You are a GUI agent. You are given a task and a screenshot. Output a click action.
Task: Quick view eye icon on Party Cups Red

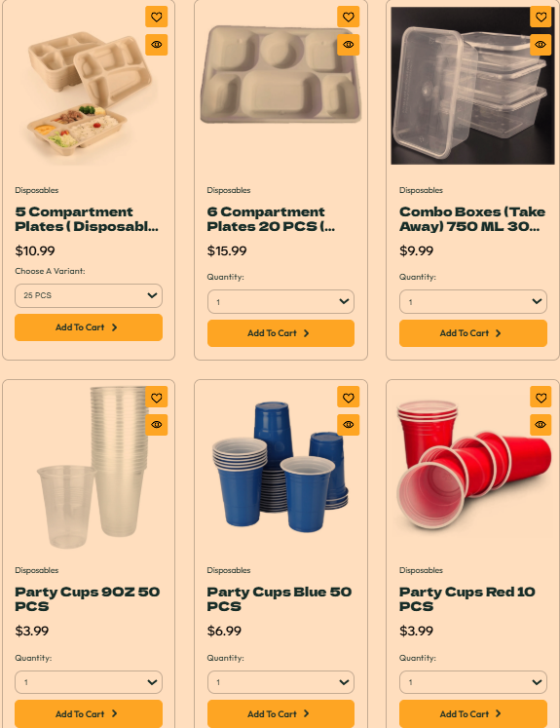click(541, 424)
